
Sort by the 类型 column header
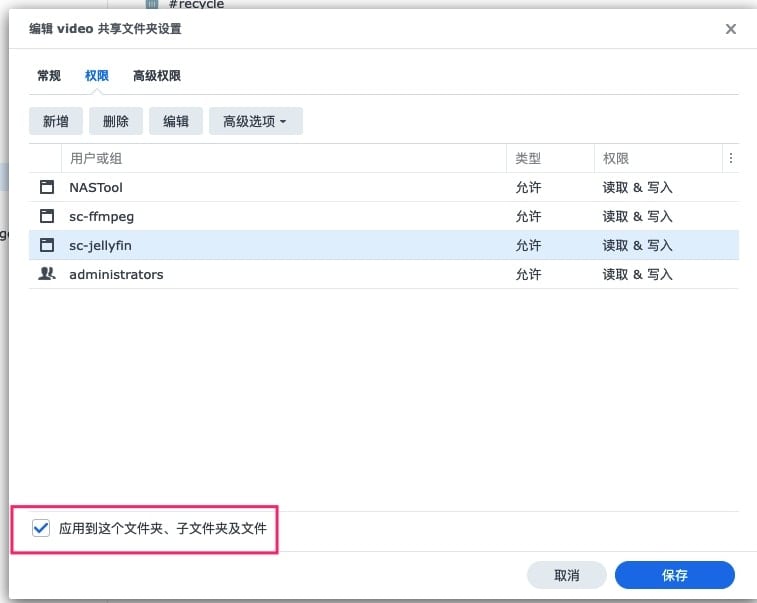pos(550,158)
